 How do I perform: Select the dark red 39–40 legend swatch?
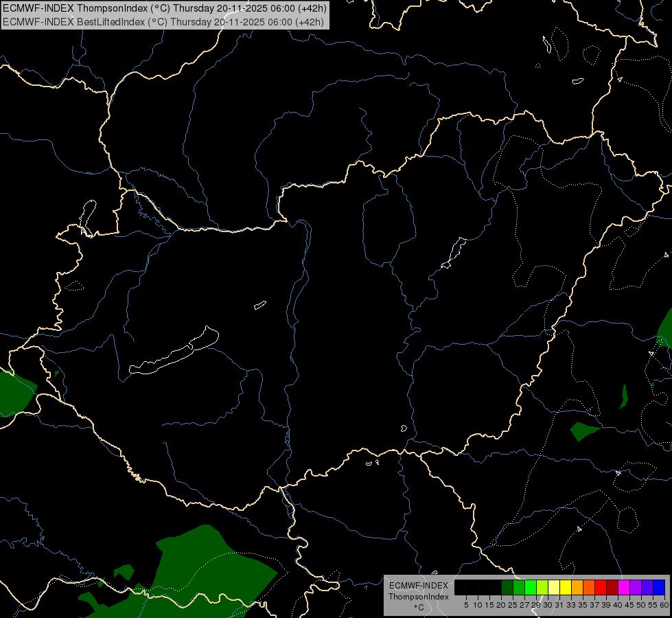(612, 587)
